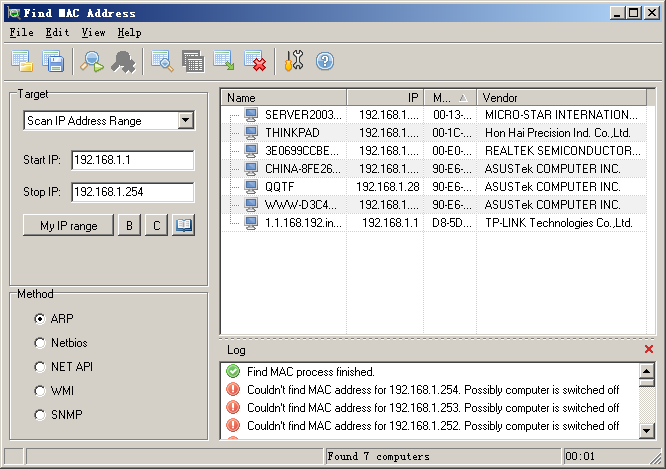Click the Start IP input field
The image size is (666, 469).
click(x=132, y=160)
